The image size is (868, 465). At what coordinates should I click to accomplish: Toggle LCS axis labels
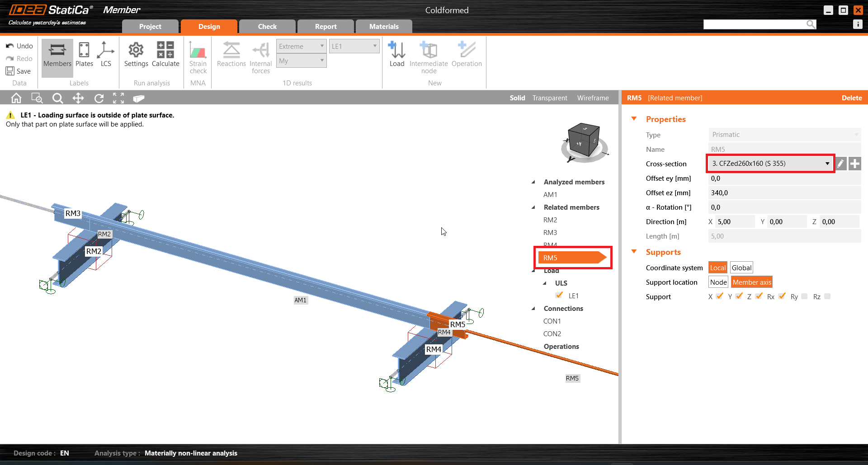tap(106, 54)
